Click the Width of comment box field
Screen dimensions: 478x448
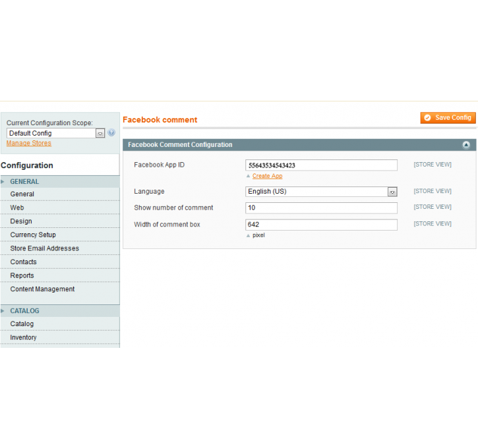[321, 225]
